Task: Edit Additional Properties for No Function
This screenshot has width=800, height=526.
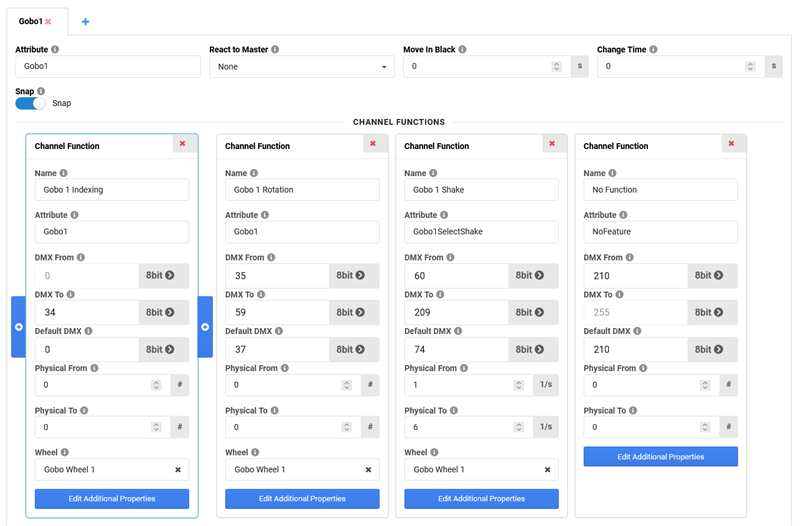Action: [660, 456]
